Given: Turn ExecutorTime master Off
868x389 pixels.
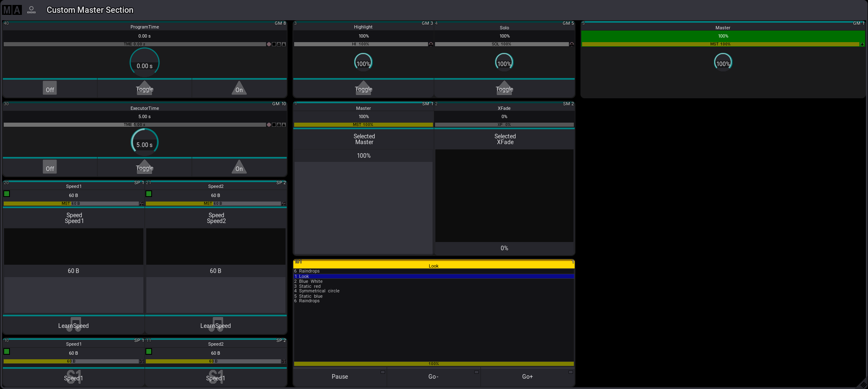Looking at the screenshot, I should (50, 167).
